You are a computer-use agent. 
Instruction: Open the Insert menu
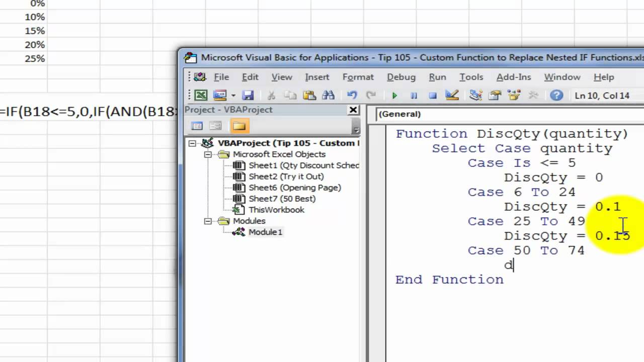coord(317,77)
